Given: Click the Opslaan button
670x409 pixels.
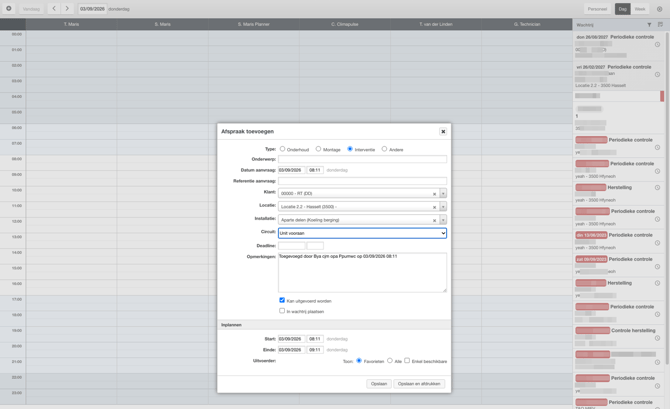Looking at the screenshot, I should click(x=379, y=384).
